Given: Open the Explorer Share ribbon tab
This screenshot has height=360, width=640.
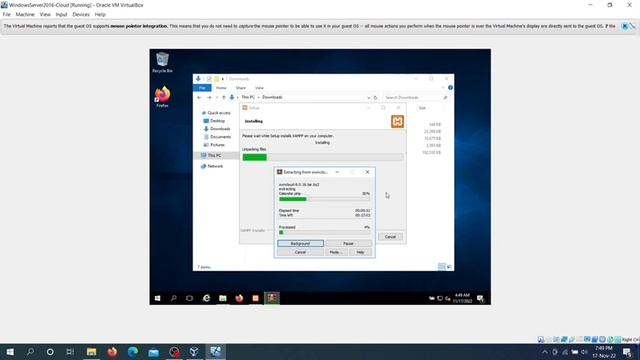Looking at the screenshot, I should pyautogui.click(x=241, y=88).
